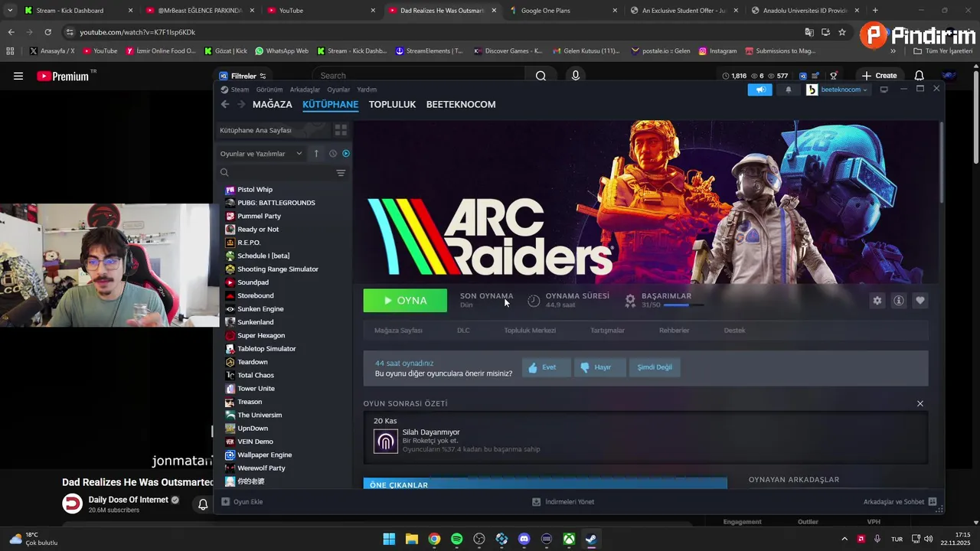
Task: Click the thumbs-down Hayır button
Action: click(601, 367)
